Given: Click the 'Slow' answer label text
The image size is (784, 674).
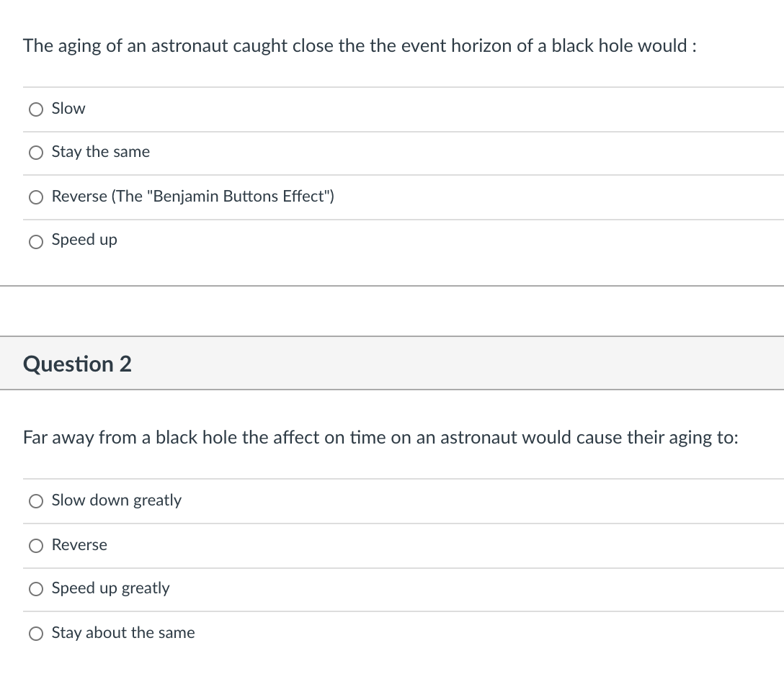Looking at the screenshot, I should tap(68, 109).
